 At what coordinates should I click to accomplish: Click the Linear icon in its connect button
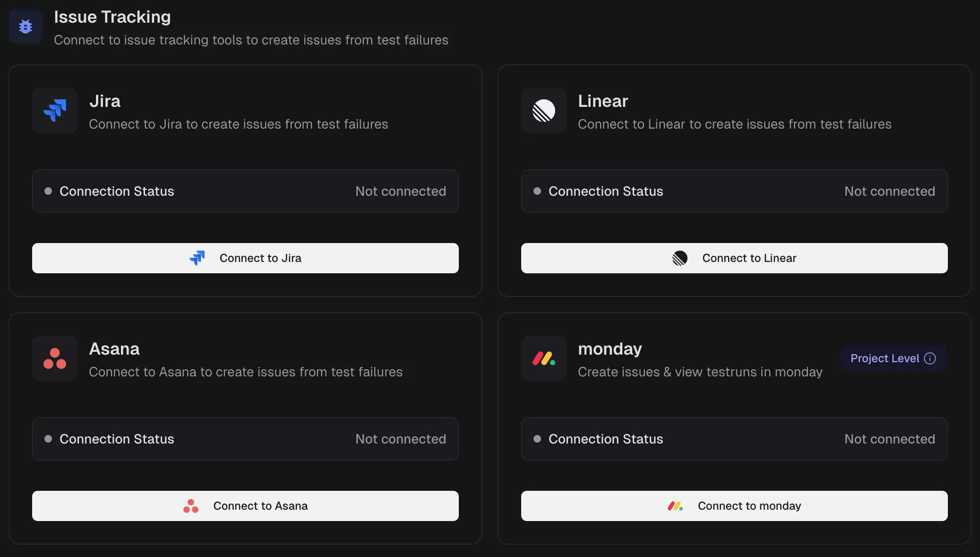(x=680, y=258)
